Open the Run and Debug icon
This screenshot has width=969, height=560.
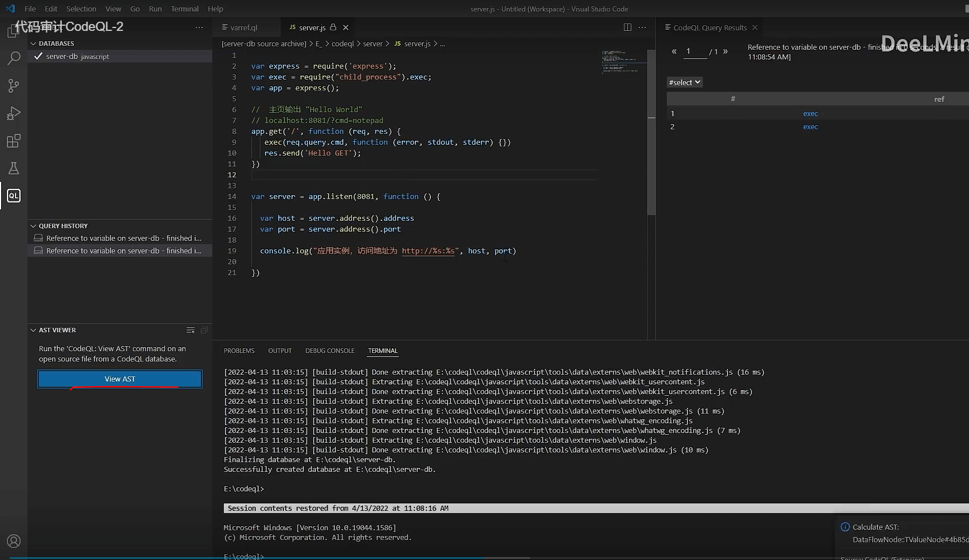point(13,113)
